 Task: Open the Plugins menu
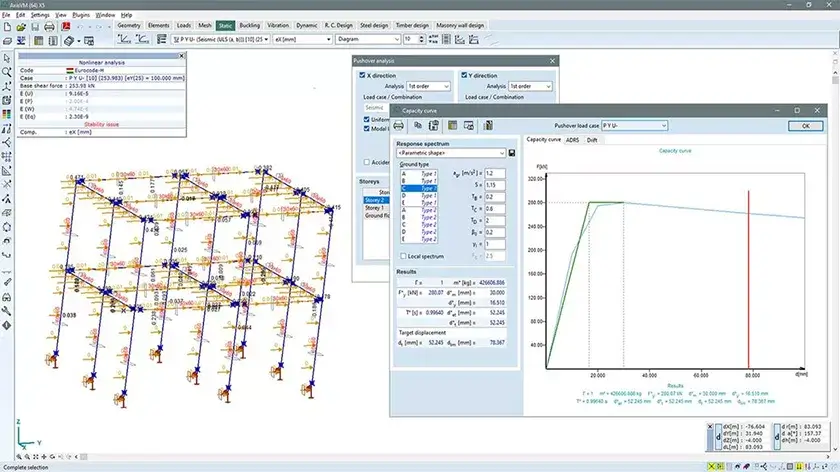coord(81,15)
